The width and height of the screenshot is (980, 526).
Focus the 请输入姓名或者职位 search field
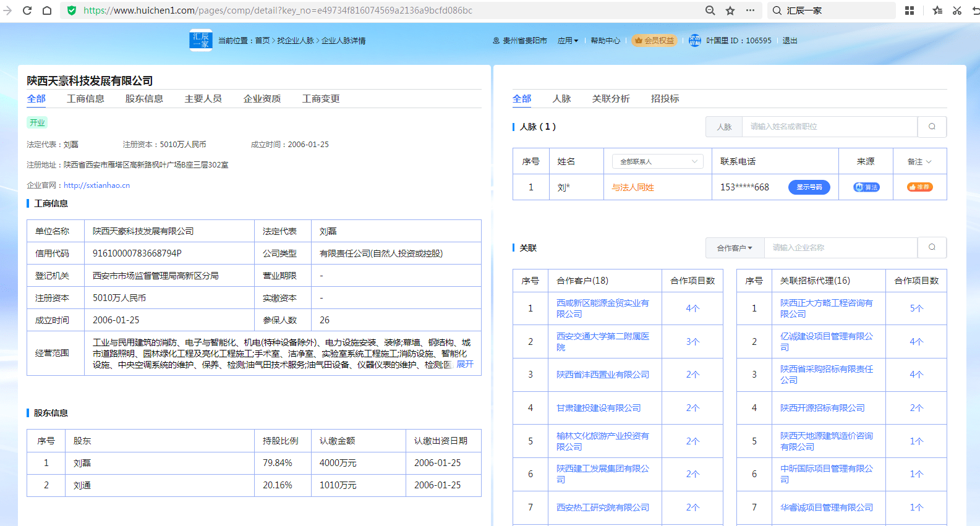click(830, 127)
